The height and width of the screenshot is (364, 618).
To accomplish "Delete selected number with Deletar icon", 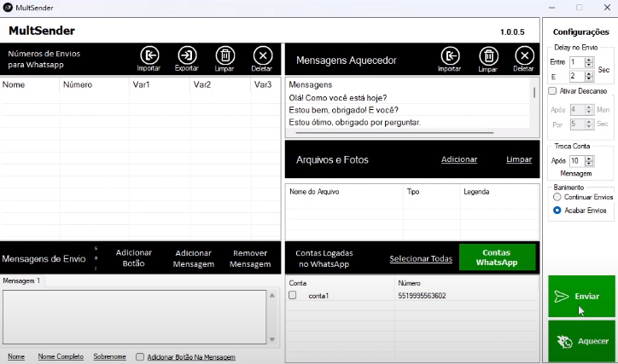I will tap(263, 59).
